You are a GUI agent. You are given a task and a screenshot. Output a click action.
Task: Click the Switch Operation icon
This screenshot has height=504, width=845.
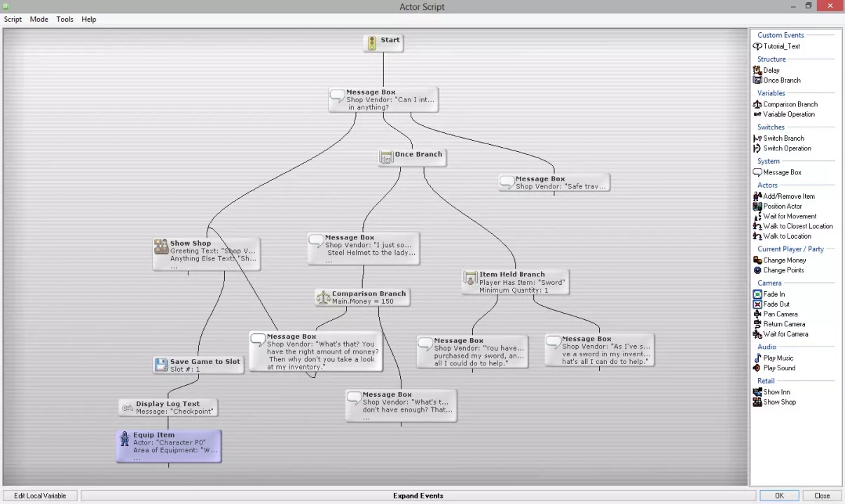click(x=757, y=148)
